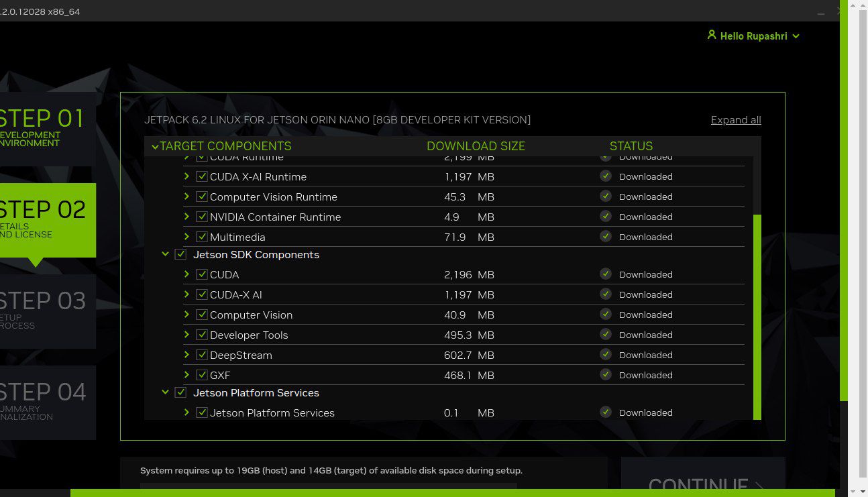Expand the CUDA component details
Screen dimensions: 868x497
pos(187,274)
